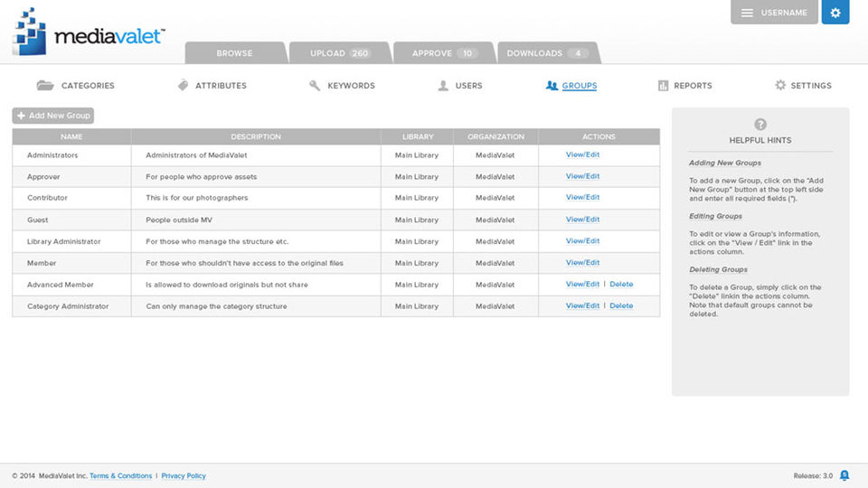Image resolution: width=868 pixels, height=488 pixels.
Task: Click 'This is for our photographers' description
Action: [x=196, y=198]
